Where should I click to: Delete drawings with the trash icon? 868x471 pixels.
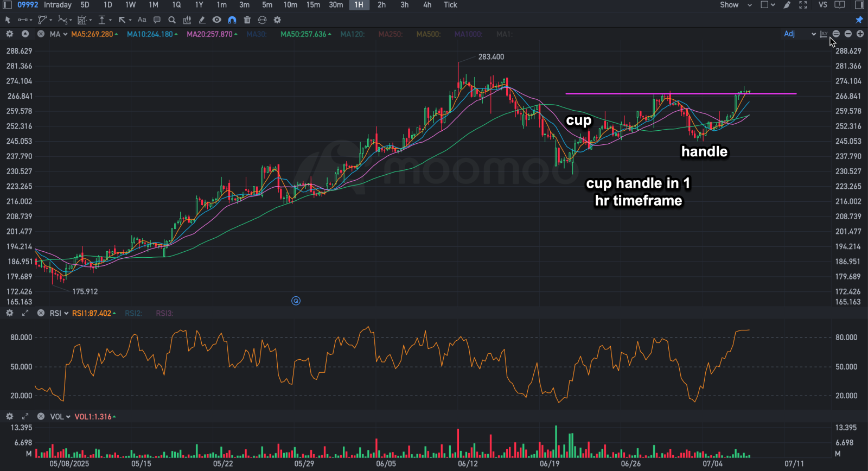point(247,20)
